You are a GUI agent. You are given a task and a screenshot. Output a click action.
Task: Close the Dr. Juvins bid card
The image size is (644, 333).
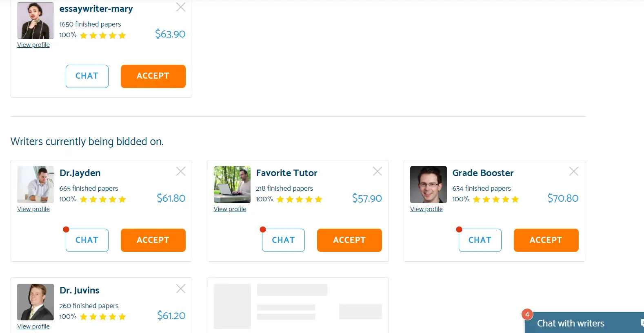[181, 289]
